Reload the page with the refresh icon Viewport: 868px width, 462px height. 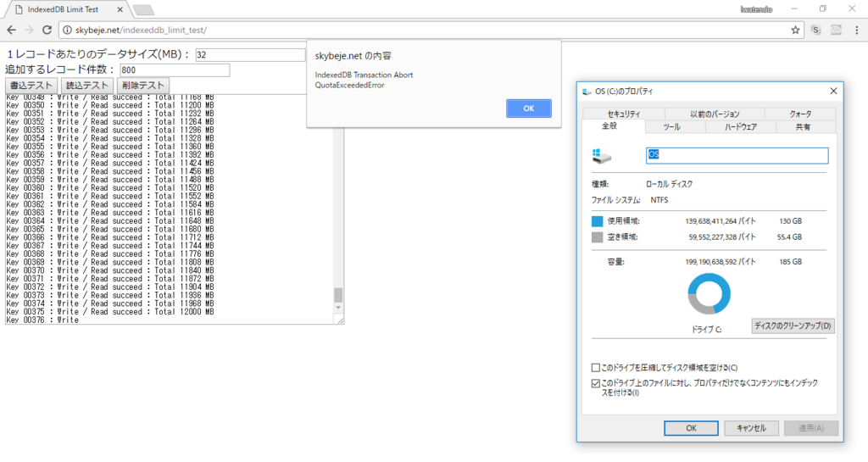[x=47, y=30]
